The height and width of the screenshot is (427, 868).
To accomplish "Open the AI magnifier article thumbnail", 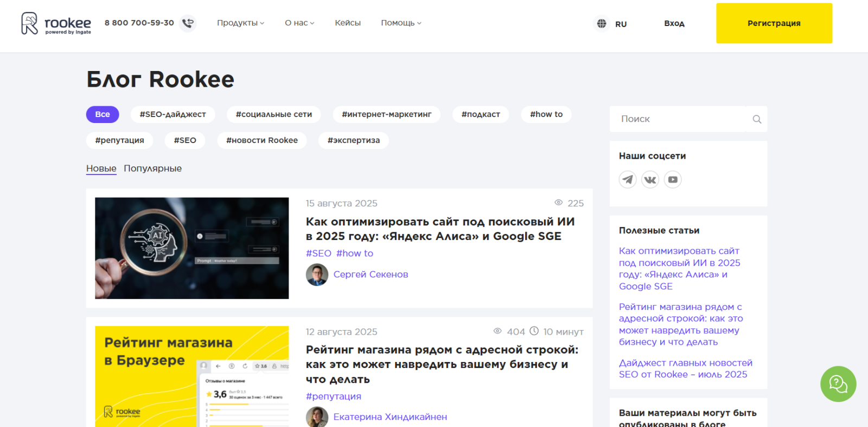I will point(192,248).
